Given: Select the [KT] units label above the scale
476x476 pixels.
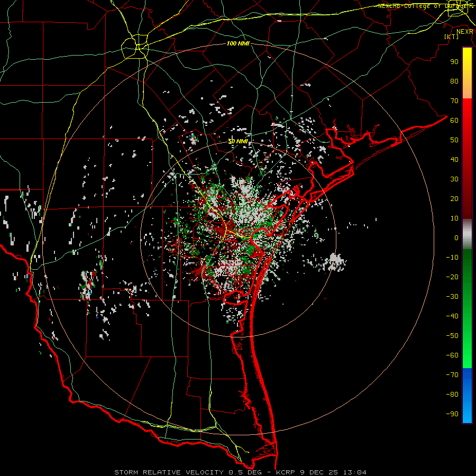Looking at the screenshot, I should pyautogui.click(x=452, y=36).
